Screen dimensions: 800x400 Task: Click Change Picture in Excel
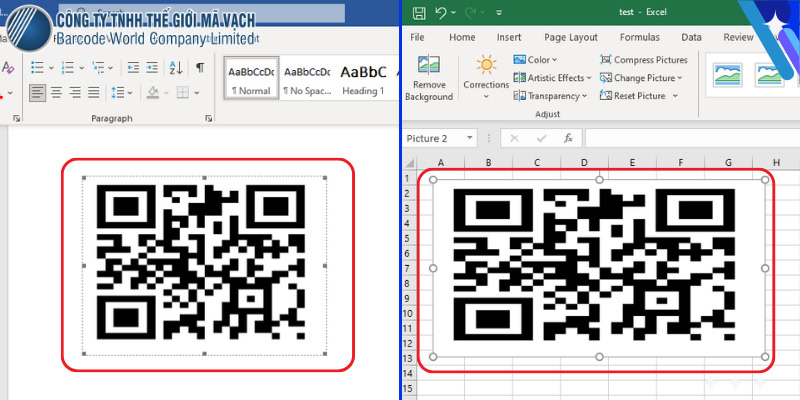pyautogui.click(x=641, y=78)
